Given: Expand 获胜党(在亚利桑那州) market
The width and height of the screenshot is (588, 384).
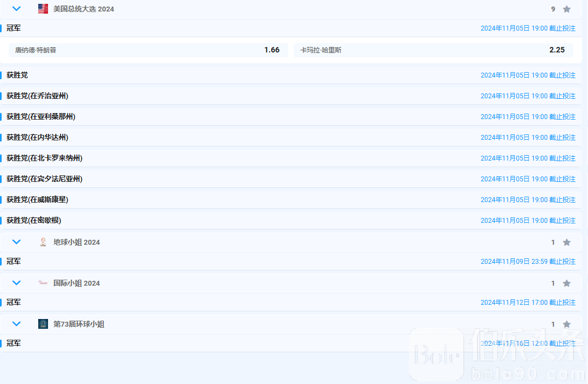Looking at the screenshot, I should tap(291, 117).
